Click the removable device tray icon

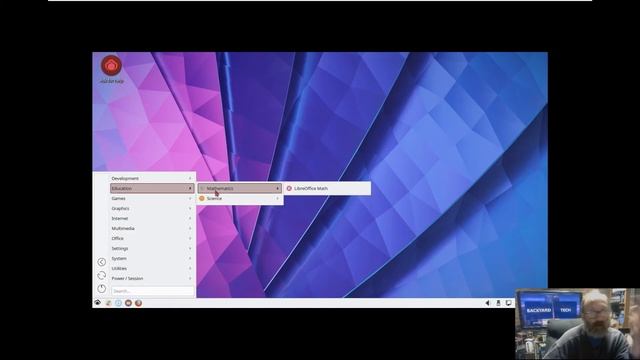(x=498, y=303)
